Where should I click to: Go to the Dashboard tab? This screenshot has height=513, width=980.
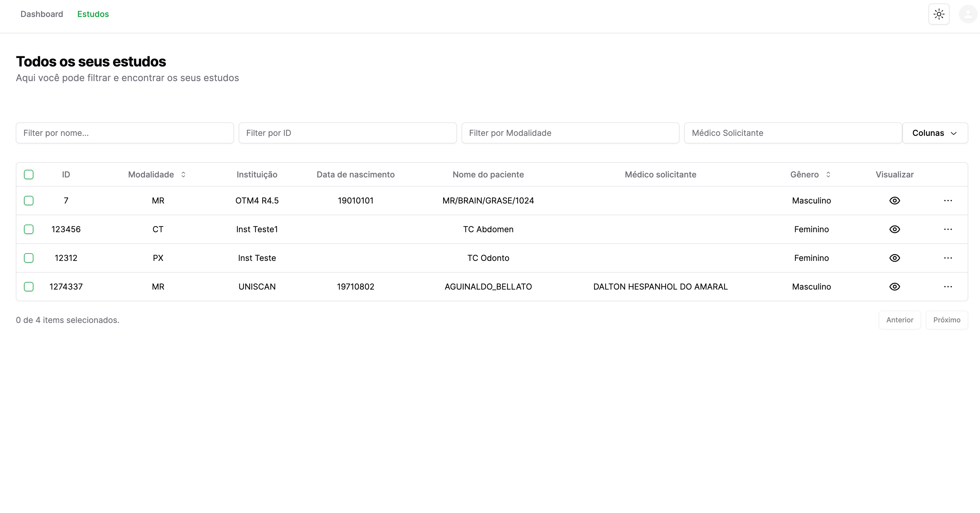(x=42, y=14)
